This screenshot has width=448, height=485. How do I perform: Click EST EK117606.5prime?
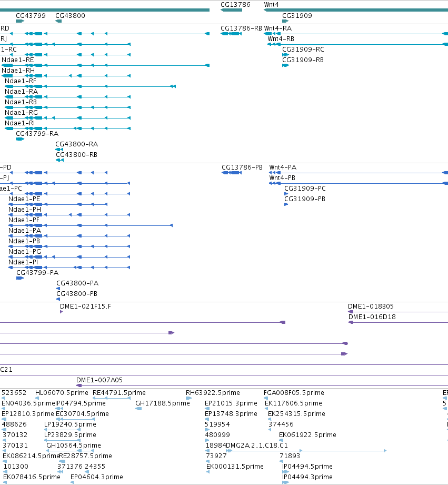pos(293,403)
